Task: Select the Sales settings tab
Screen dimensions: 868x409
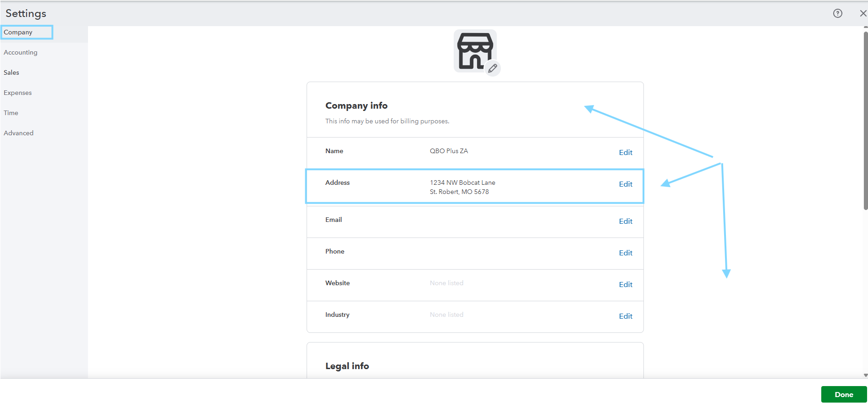Action: [x=11, y=72]
